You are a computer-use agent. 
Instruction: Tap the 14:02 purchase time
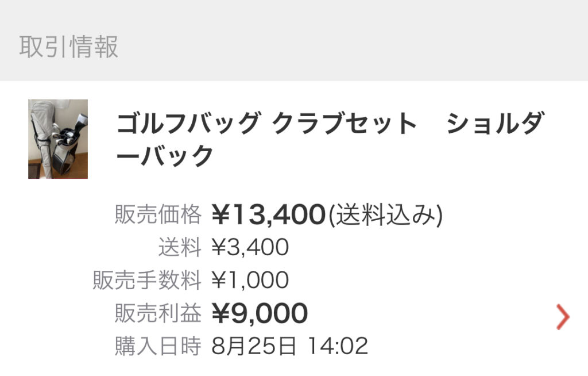338,346
